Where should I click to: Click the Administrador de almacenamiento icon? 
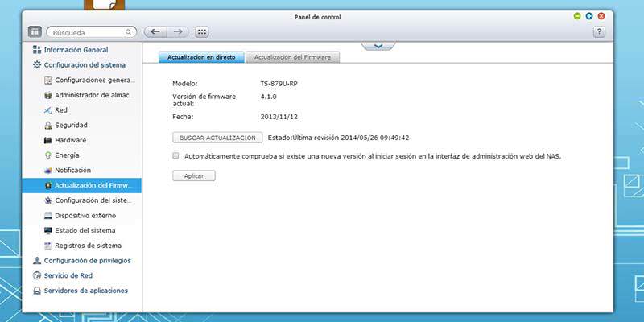coord(48,95)
